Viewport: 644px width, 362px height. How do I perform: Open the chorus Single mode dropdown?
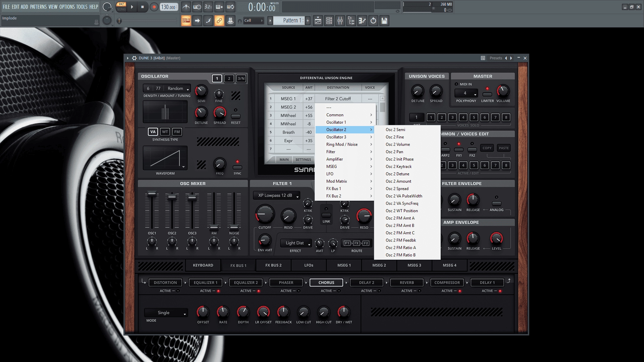166,313
